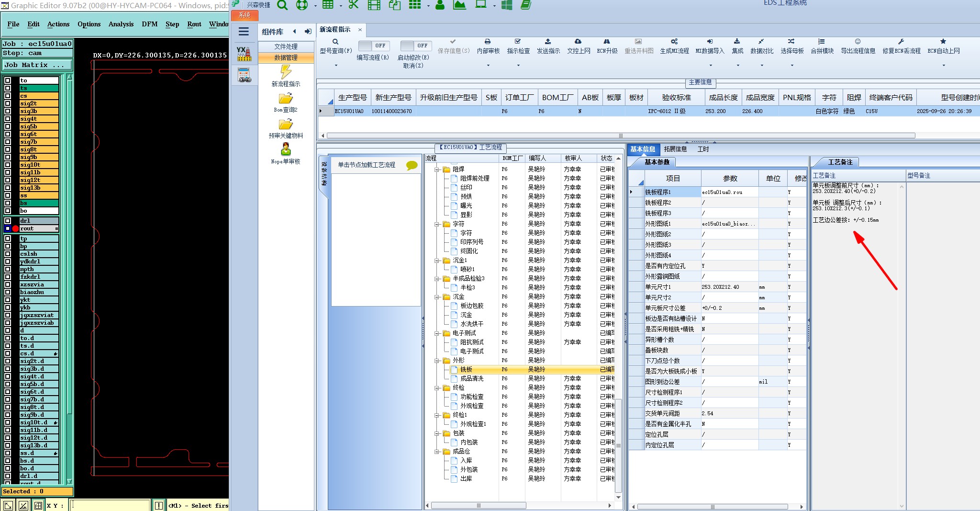
Task: Click the calculator sidebar icon
Action: 244,75
